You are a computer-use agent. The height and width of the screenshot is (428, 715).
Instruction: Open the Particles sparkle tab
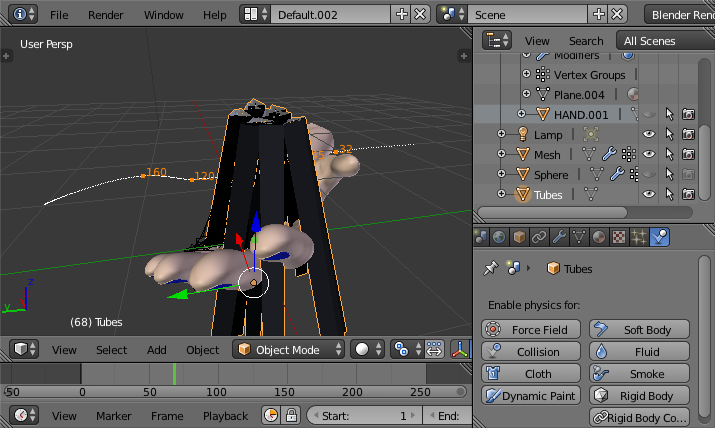pyautogui.click(x=639, y=237)
